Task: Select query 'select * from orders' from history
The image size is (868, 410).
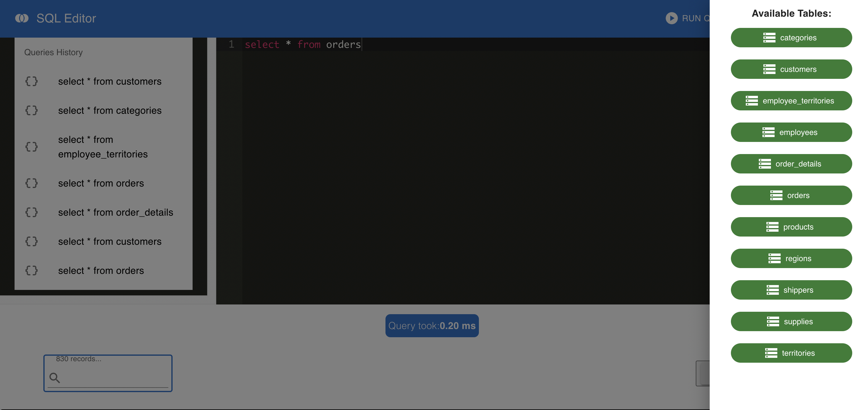Action: 101,183
